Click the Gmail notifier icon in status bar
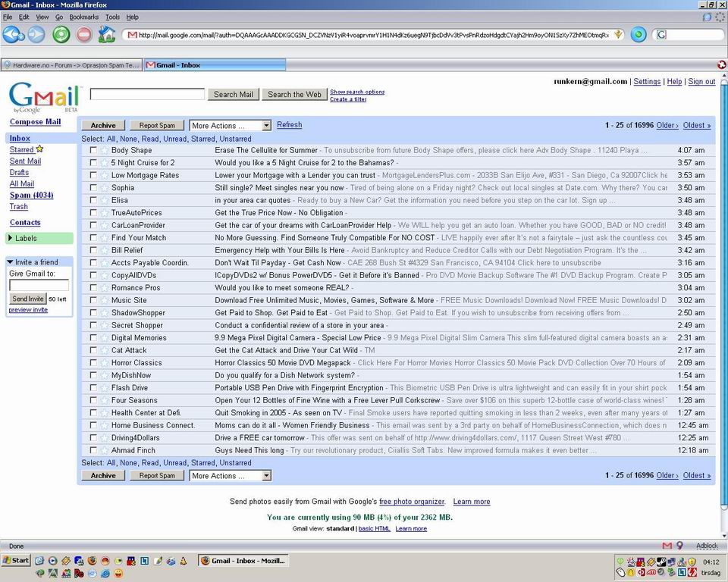The image size is (728, 582). coord(667,546)
